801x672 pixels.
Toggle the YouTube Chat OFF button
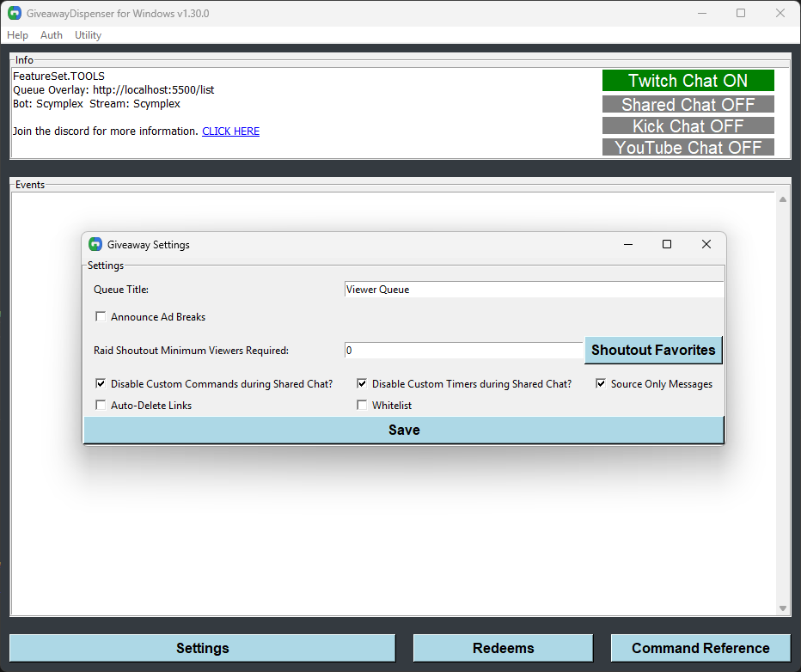coord(688,147)
